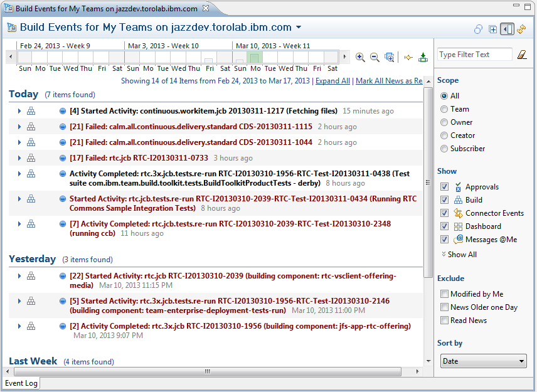
Task: Select the Team scope radio button
Action: coord(444,109)
